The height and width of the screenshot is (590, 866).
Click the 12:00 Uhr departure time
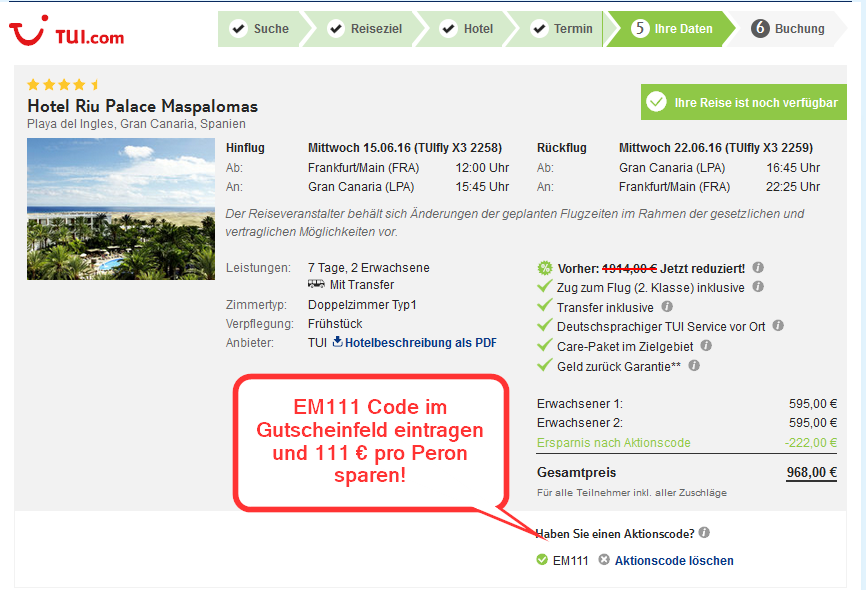pos(482,168)
